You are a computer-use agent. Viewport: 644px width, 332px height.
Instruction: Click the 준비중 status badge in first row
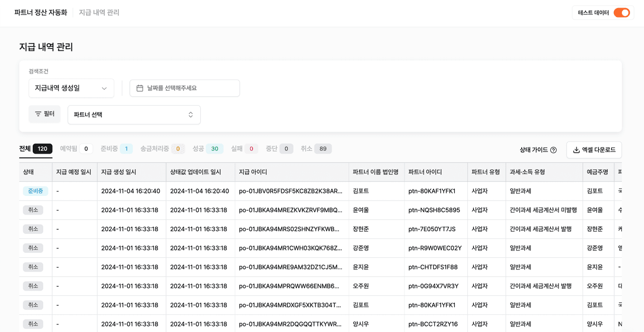[x=36, y=191]
